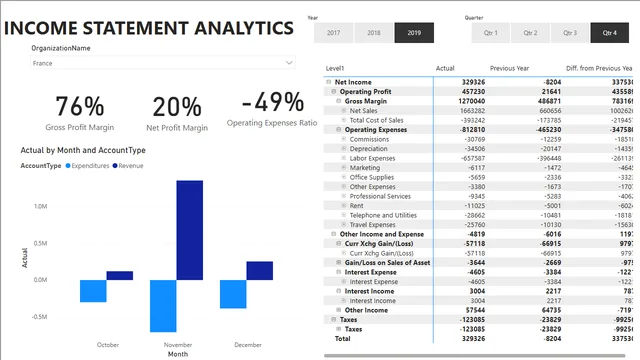Expand the Depreciation row
Screen dimensions: 640x360
coord(343,149)
